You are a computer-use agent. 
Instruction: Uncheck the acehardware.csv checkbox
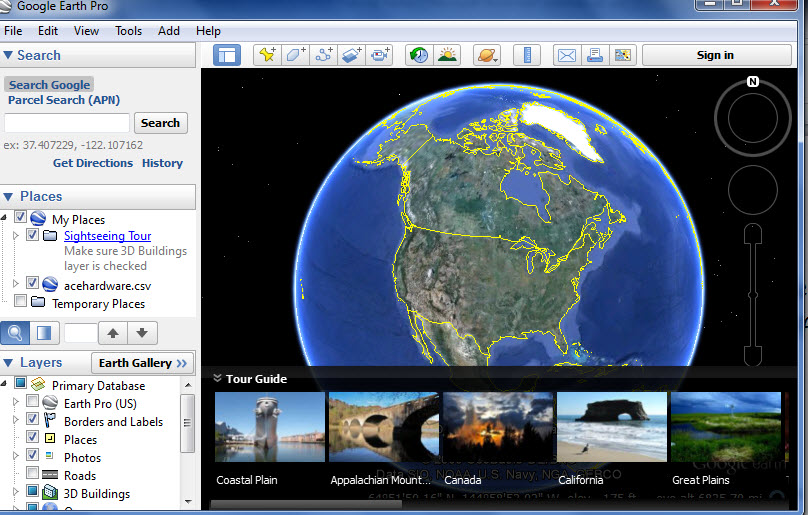coord(32,283)
